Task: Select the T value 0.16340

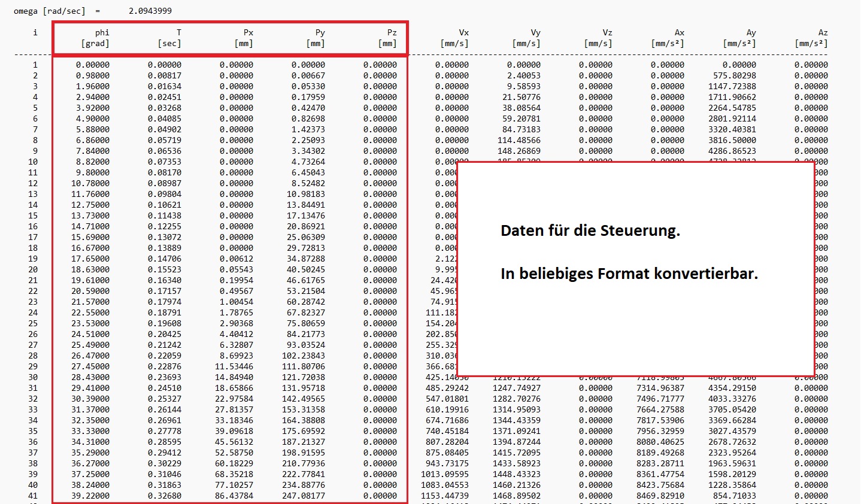Action: (x=165, y=280)
